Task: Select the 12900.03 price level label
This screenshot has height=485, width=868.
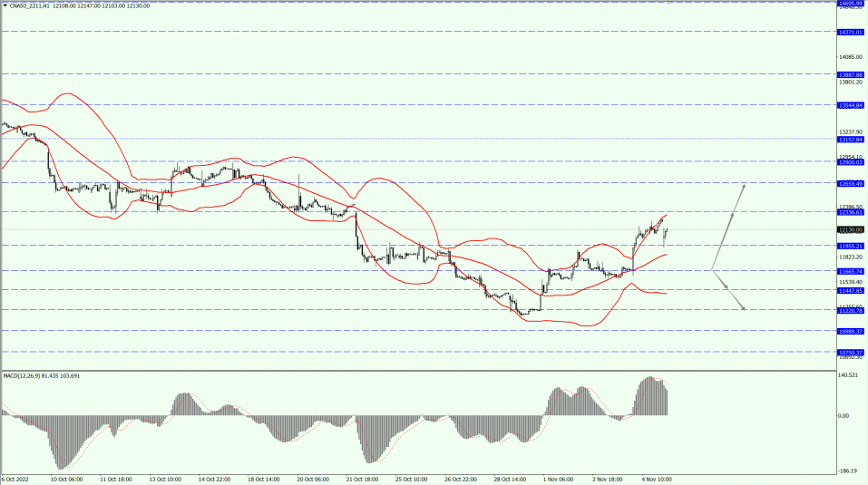Action: click(x=850, y=162)
